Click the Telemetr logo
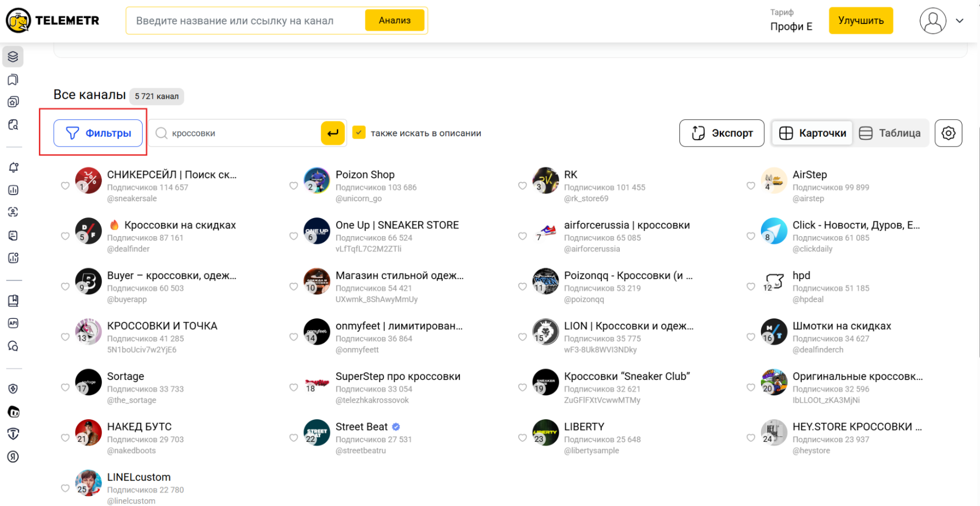 click(x=52, y=21)
